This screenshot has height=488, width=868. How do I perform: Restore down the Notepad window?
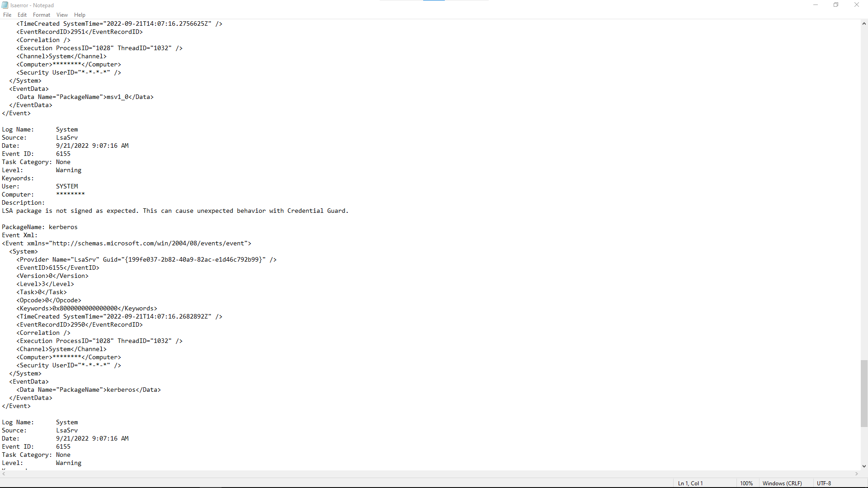[836, 5]
